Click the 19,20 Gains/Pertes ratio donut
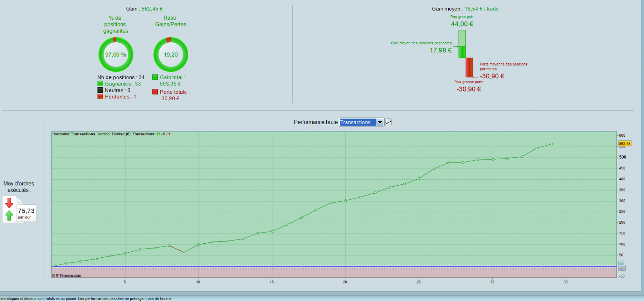 pos(171,55)
